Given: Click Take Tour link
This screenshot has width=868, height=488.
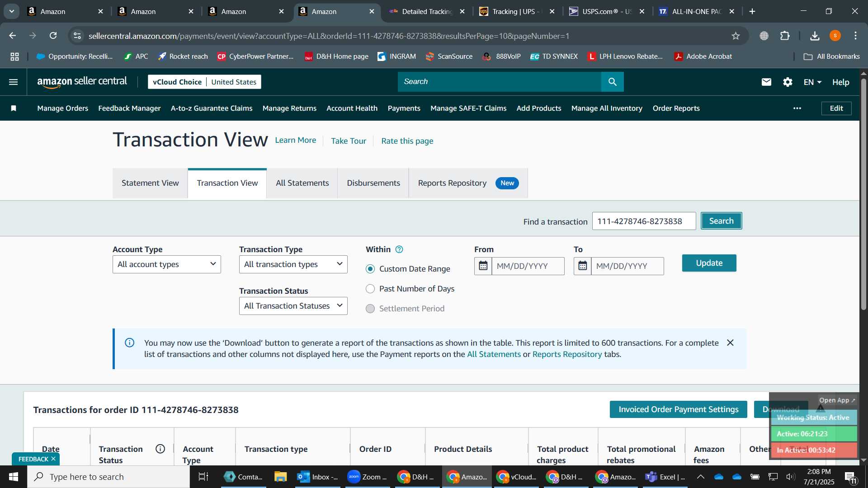Looking at the screenshot, I should pyautogui.click(x=349, y=141).
